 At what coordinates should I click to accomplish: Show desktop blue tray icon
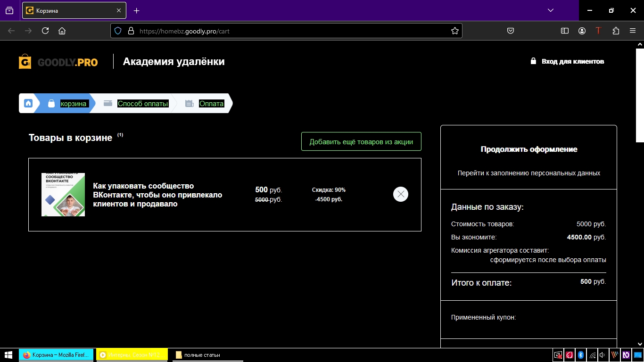pos(638,355)
